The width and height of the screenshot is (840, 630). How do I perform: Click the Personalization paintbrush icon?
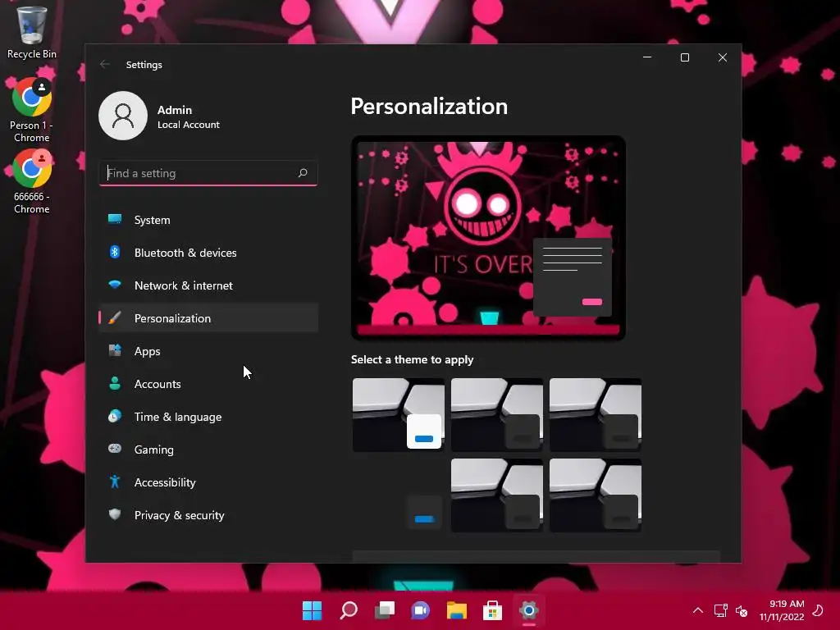click(115, 317)
